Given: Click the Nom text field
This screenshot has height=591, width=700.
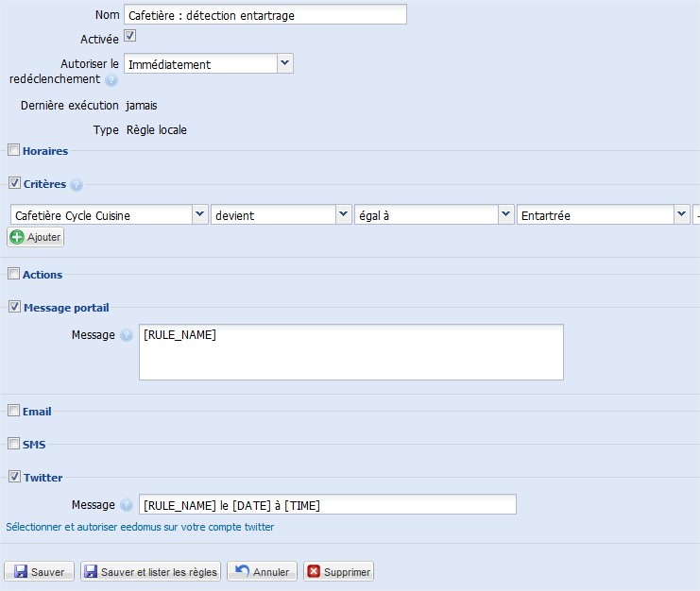Looking at the screenshot, I should pos(265,14).
